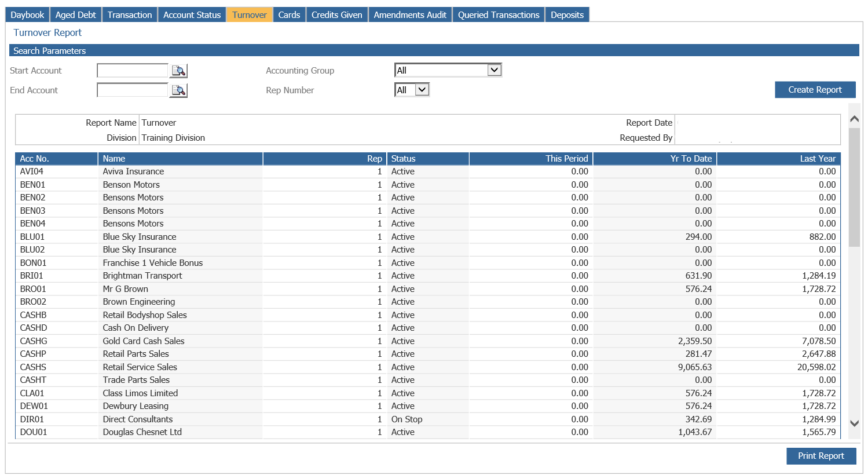Switch to the Deposits tab

(x=567, y=14)
